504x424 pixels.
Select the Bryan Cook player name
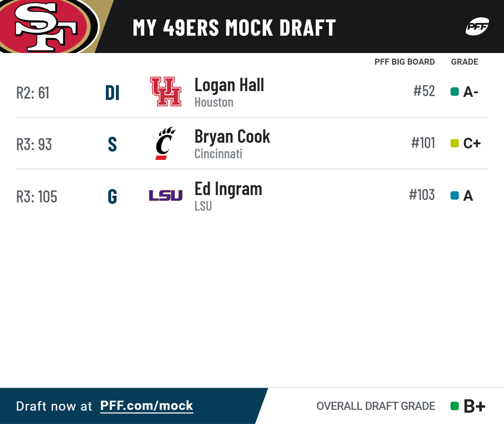click(x=232, y=137)
